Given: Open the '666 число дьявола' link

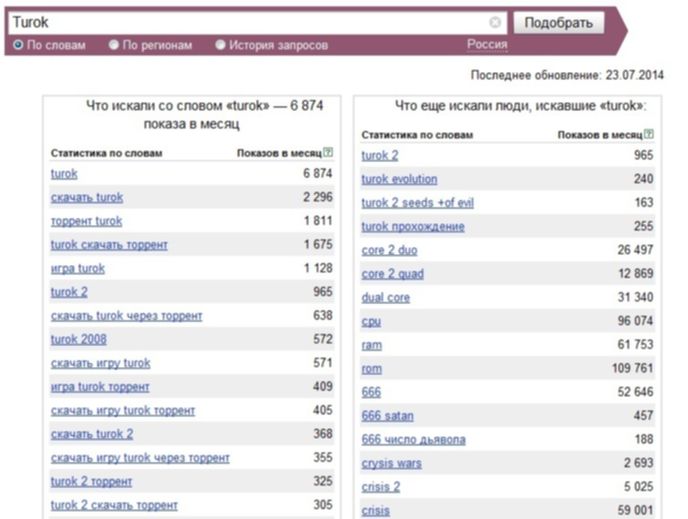Looking at the screenshot, I should (x=413, y=440).
